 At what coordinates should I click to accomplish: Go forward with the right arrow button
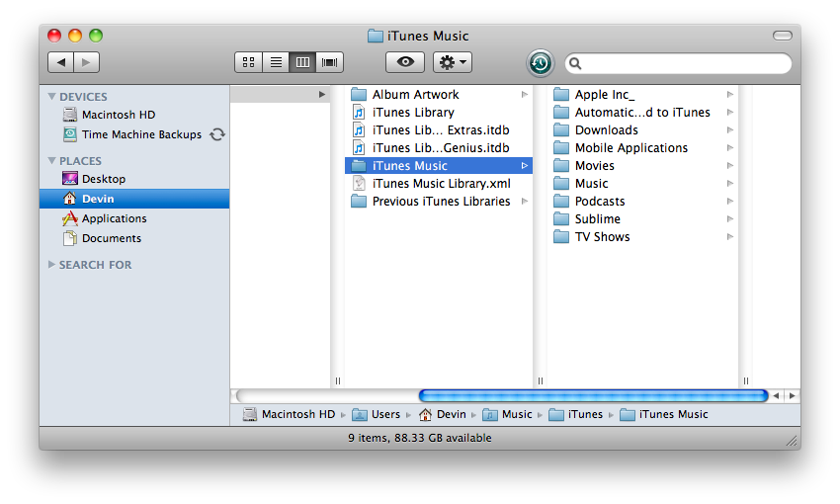click(x=86, y=62)
